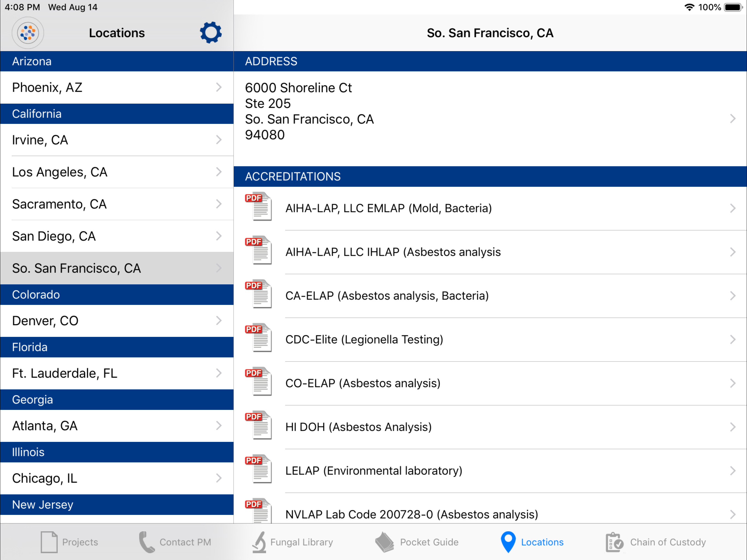Open PDF icon for HI DOH accreditation

258,425
